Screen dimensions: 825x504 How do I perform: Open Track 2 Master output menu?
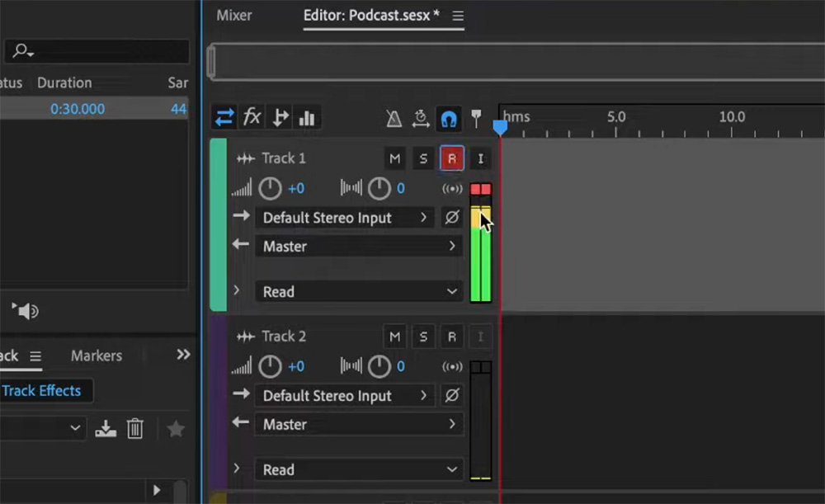[x=359, y=424]
